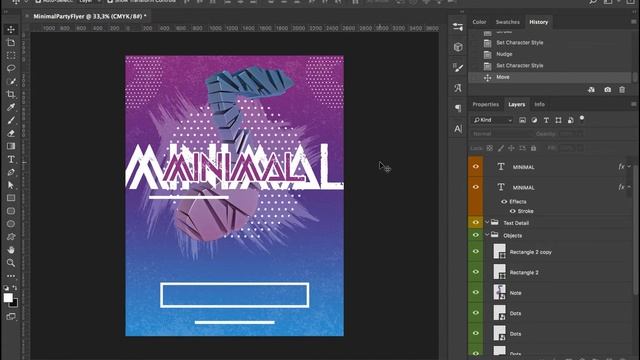Switch to the Swatches tab
The image size is (640, 360).
tap(507, 22)
